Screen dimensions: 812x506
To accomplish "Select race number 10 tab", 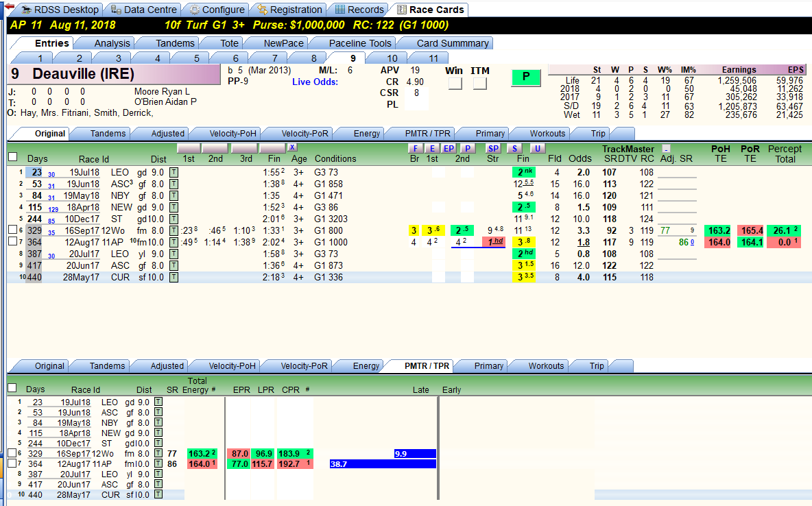I will [x=392, y=58].
